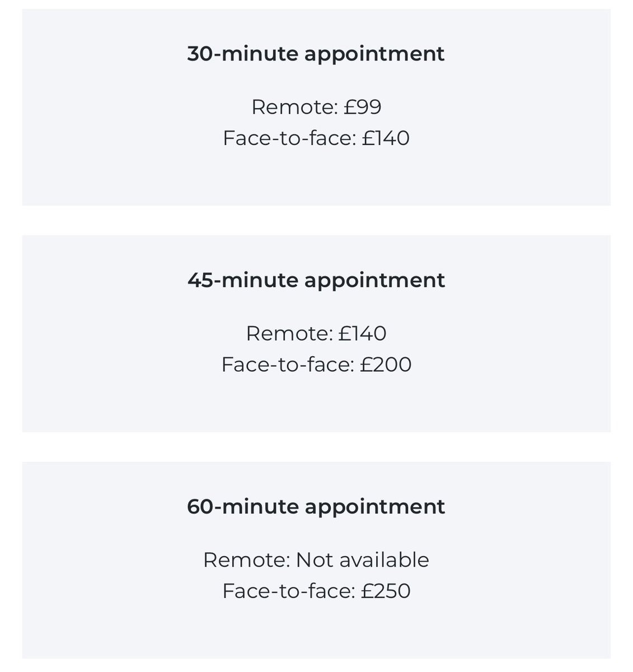Click the Face-to-face: £200 line
The height and width of the screenshot is (672, 633).
[x=316, y=365]
